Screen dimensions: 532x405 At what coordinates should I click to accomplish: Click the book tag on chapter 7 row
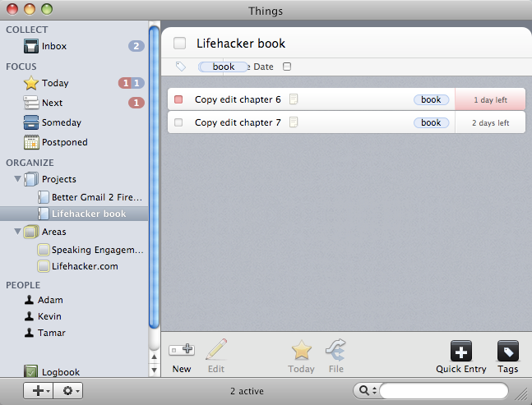pos(431,122)
